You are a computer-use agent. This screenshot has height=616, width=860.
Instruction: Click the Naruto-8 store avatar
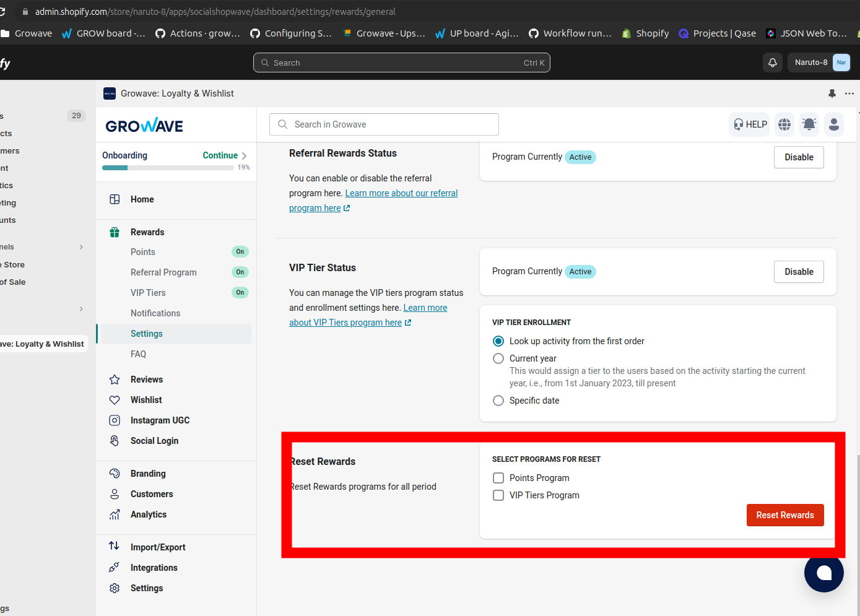841,63
